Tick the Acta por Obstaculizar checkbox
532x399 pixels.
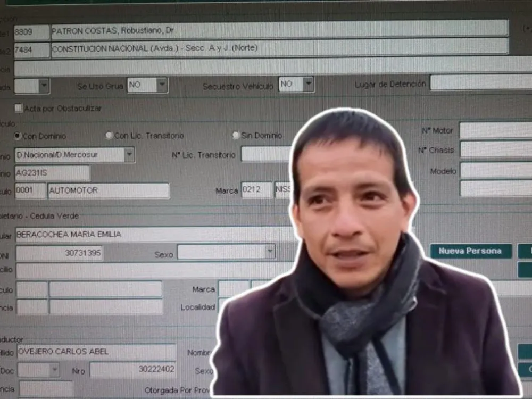tap(19, 109)
